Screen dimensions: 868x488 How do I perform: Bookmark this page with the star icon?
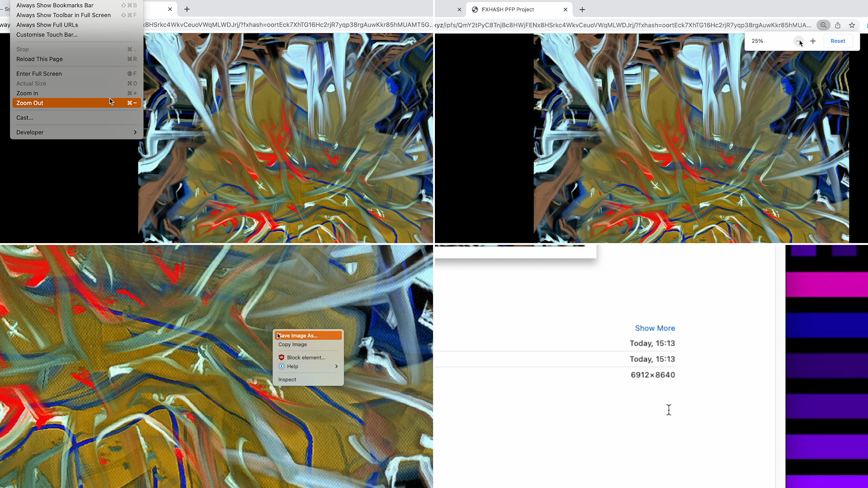852,25
